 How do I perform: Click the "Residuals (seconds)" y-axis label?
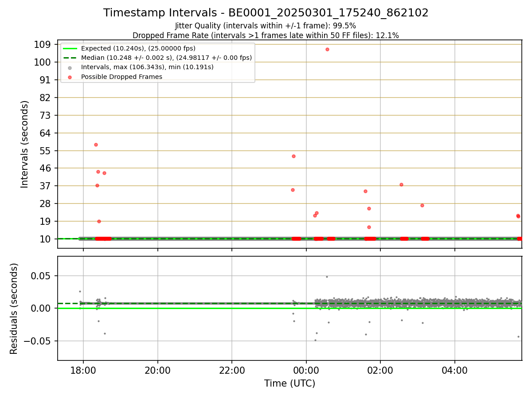[x=14, y=309]
